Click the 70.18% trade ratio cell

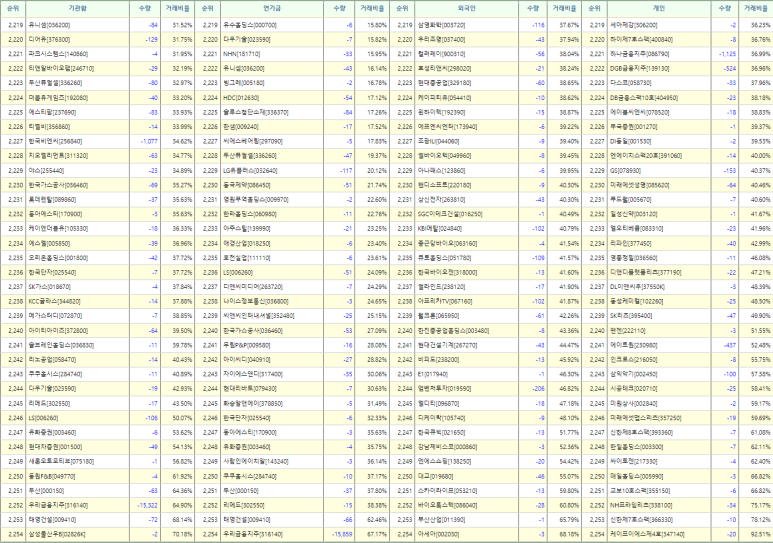(x=183, y=535)
